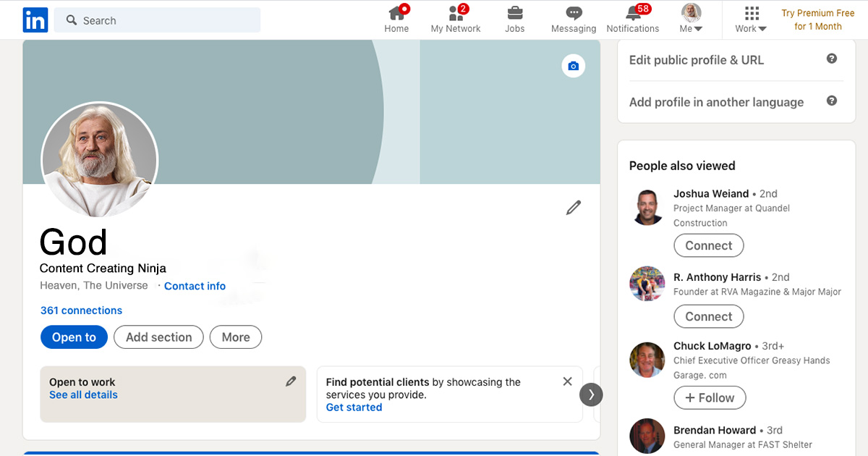
Task: Click Joshua Weiand name
Action: (711, 194)
